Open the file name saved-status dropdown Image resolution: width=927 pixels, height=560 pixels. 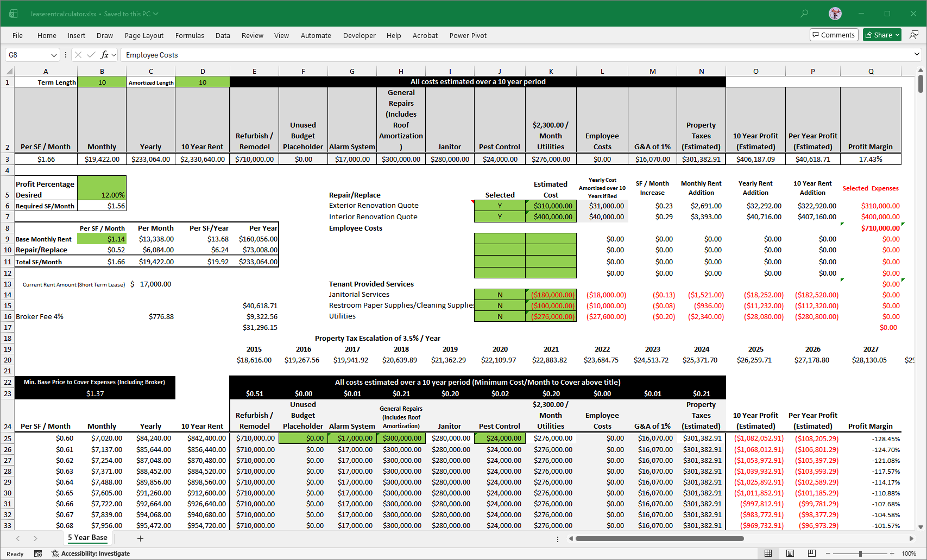156,14
